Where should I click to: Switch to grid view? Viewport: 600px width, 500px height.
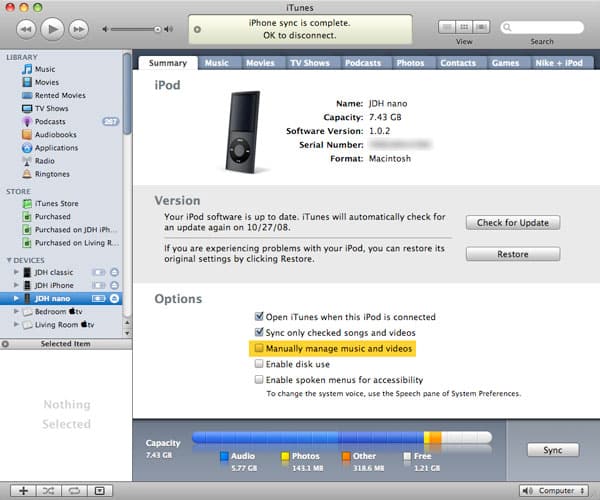pos(464,27)
